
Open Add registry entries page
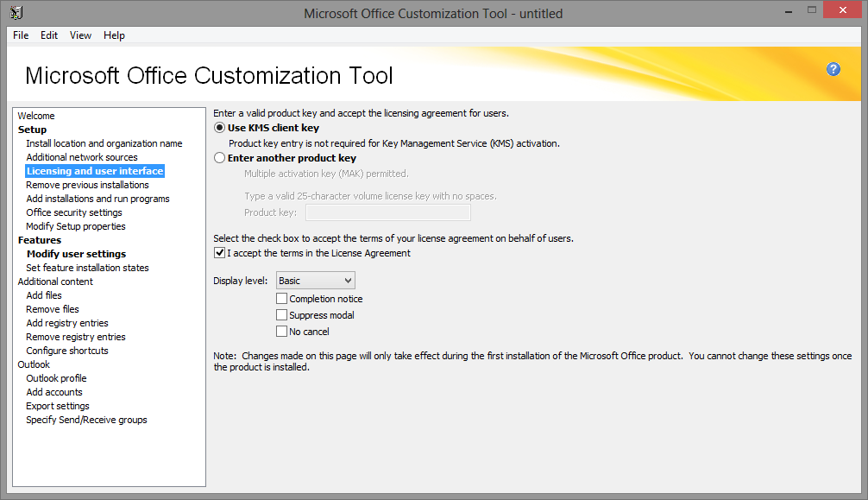coord(67,324)
